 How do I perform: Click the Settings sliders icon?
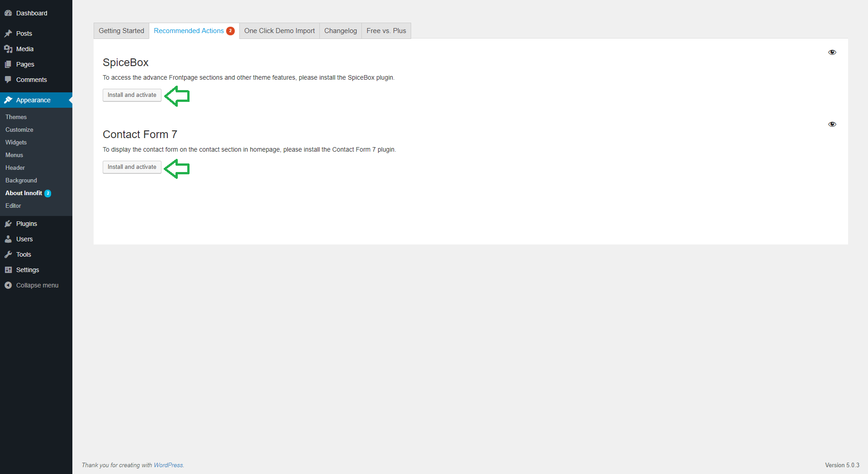[8, 270]
